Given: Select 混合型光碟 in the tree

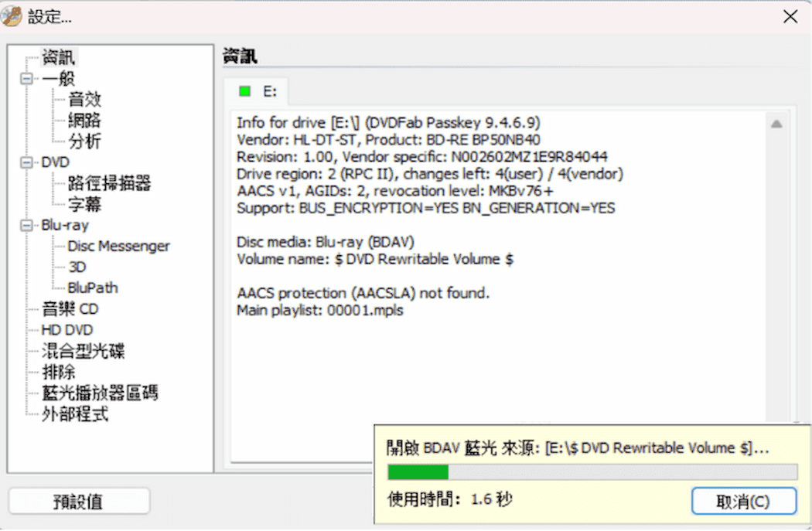Looking at the screenshot, I should [x=83, y=351].
